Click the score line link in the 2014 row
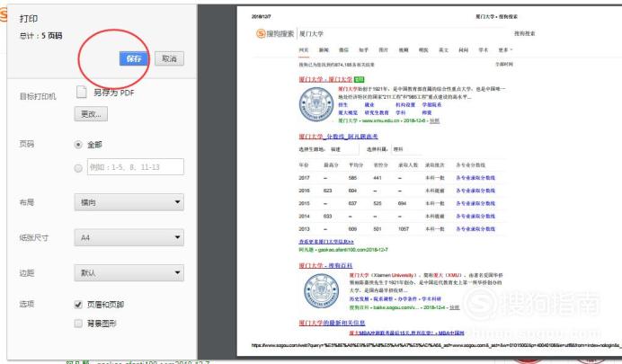622x364 pixels. click(475, 216)
